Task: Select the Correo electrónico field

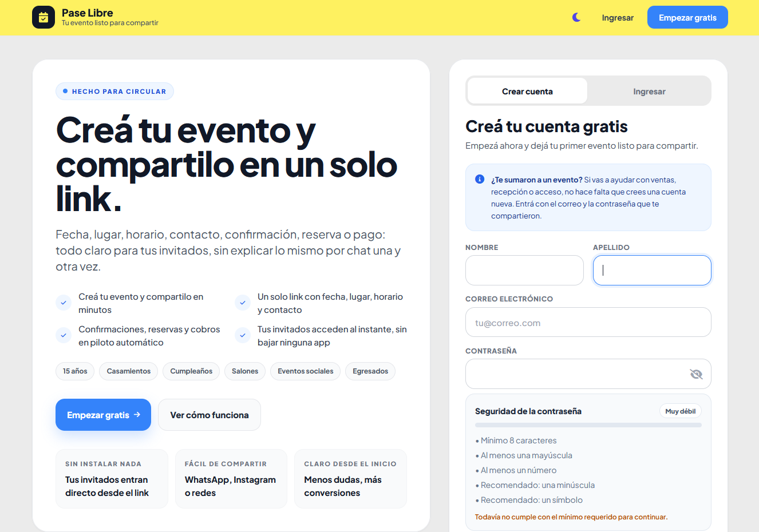Action: click(588, 323)
